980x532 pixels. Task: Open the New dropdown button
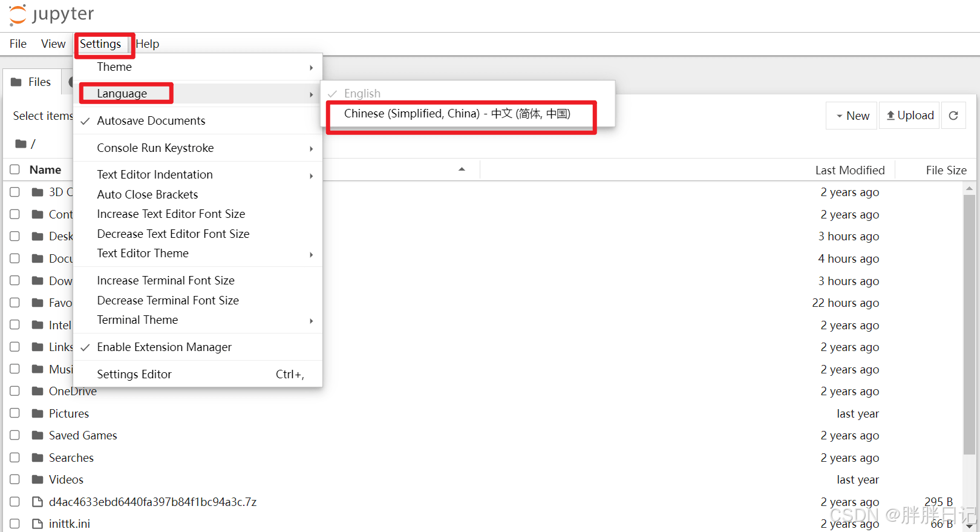click(x=852, y=116)
